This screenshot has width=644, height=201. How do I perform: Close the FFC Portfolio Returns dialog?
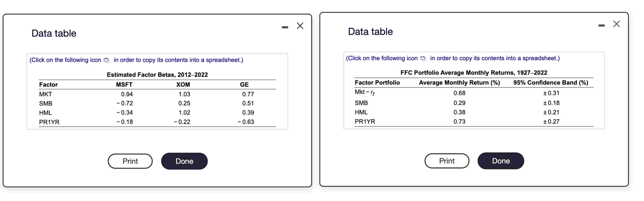616,24
